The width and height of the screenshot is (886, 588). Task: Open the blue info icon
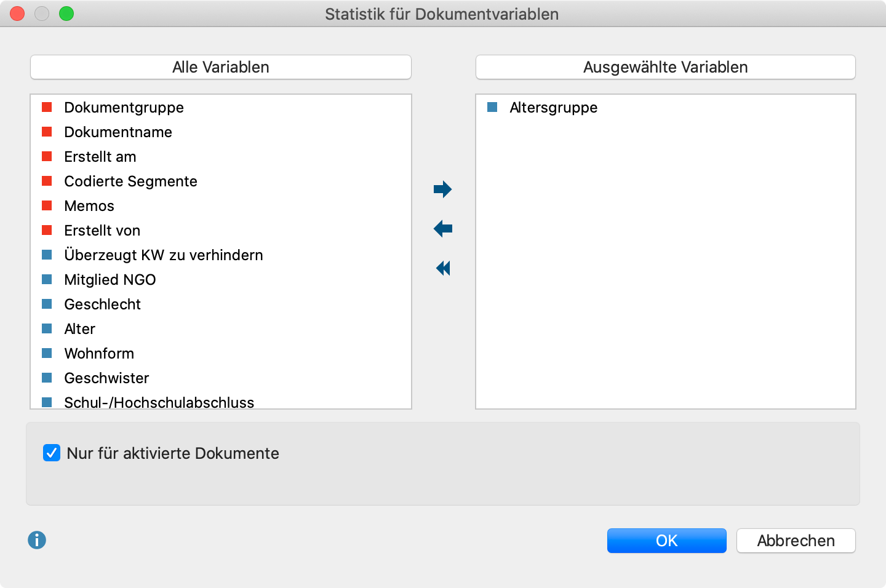(37, 540)
